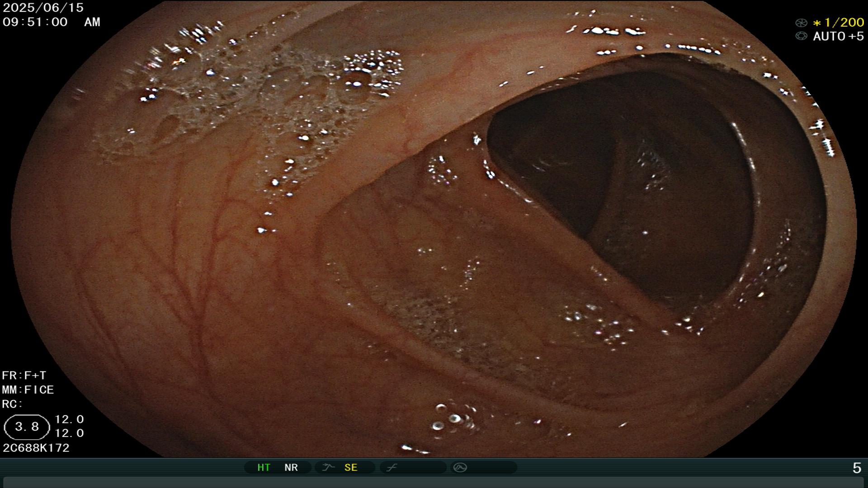
Task: Click the upper 12.0 value
Action: [x=69, y=419]
